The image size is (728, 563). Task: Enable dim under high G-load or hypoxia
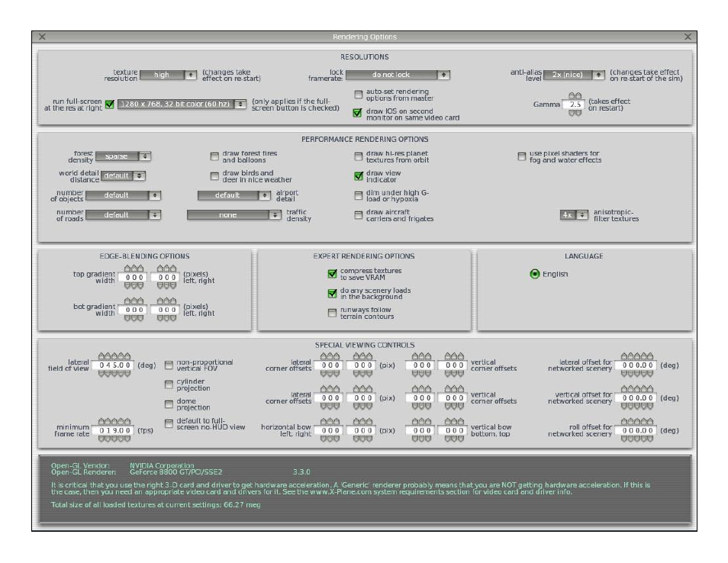pos(358,195)
